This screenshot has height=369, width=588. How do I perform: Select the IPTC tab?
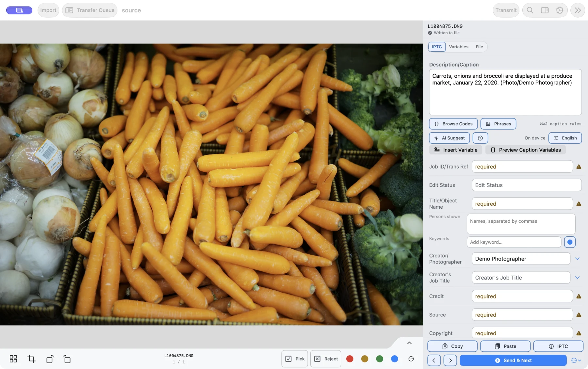(x=437, y=47)
